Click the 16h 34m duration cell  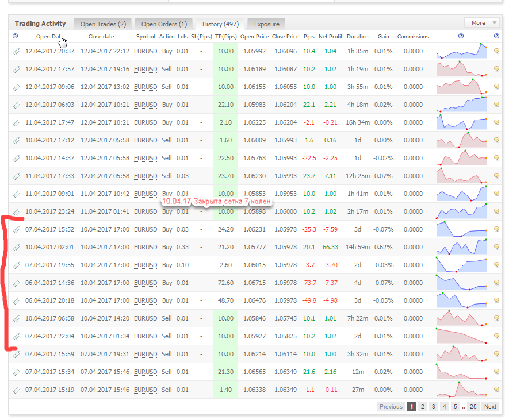tap(358, 122)
